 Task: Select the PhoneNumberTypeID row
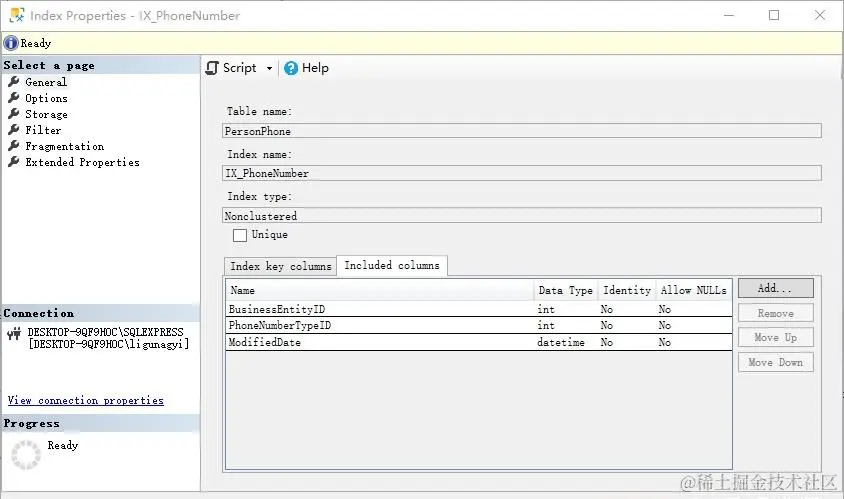tap(479, 325)
